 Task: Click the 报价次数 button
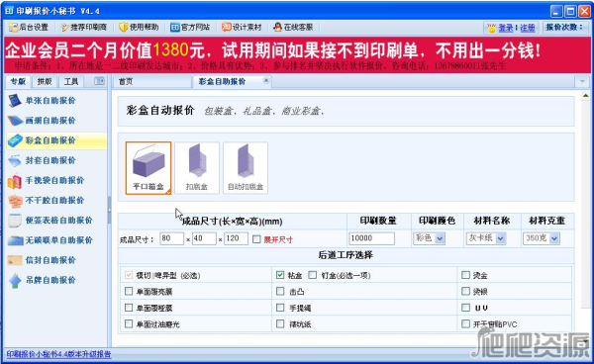coord(565,28)
